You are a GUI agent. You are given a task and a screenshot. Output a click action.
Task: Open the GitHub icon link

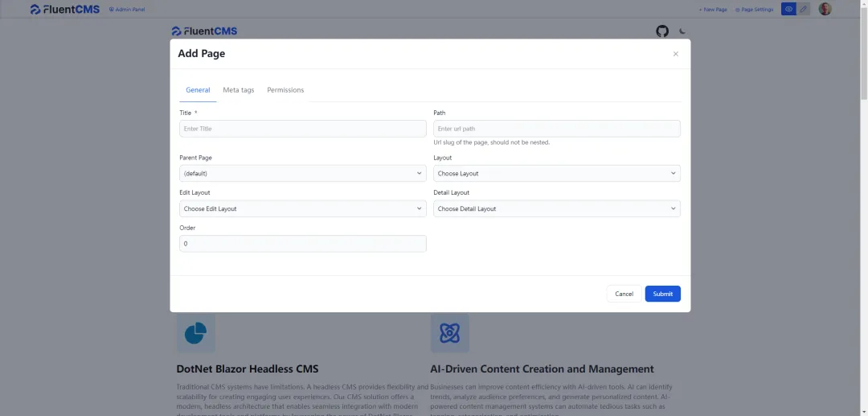click(x=662, y=31)
